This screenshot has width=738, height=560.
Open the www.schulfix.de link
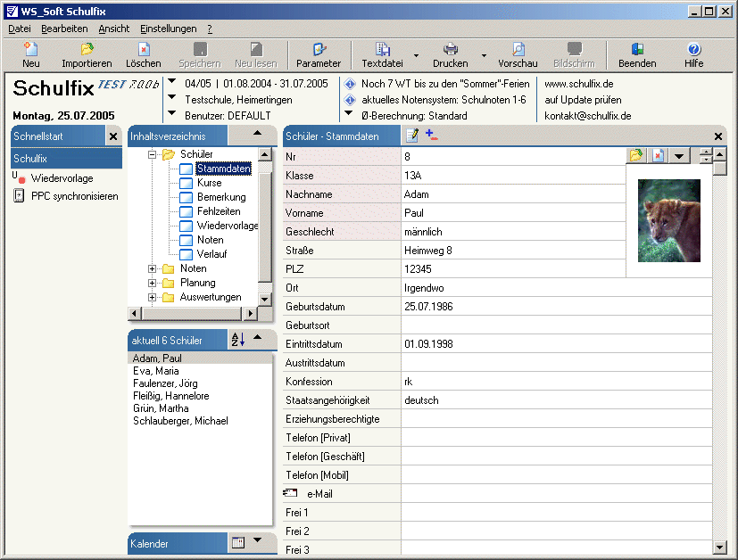point(579,84)
